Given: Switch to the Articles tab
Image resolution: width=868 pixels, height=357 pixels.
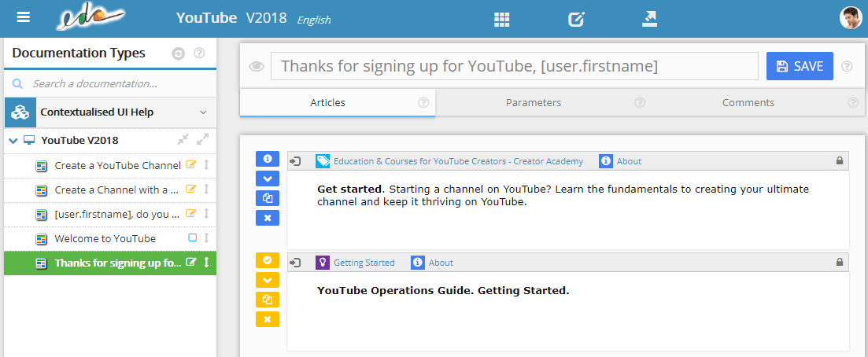Looking at the screenshot, I should tap(338, 103).
